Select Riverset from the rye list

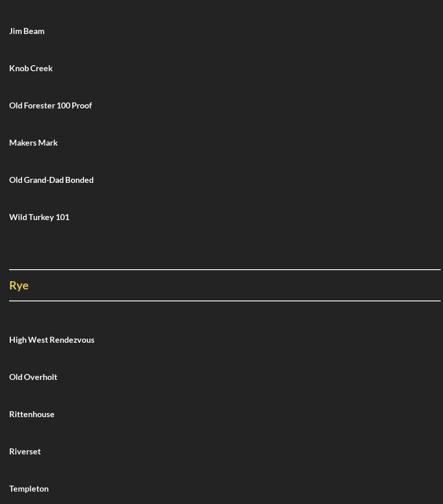tap(25, 451)
